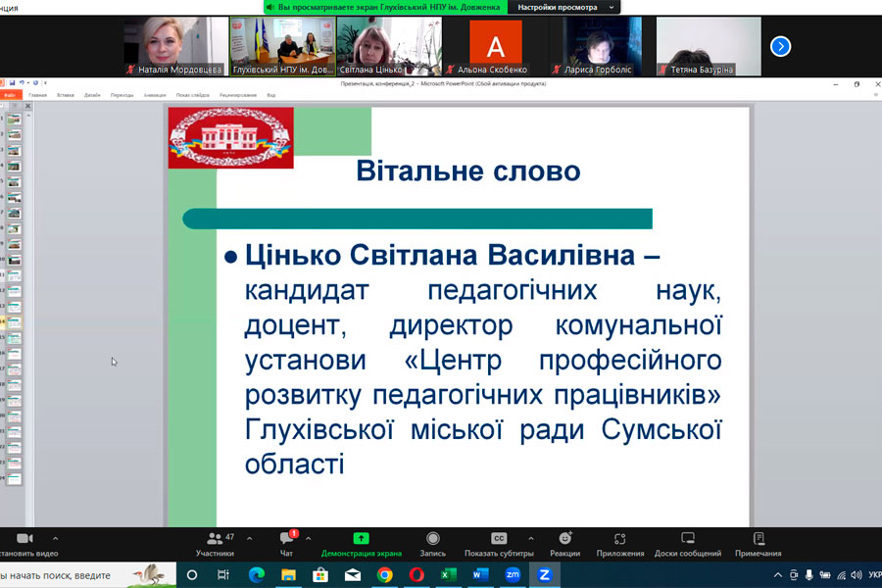Open Opera browser from taskbar
The width and height of the screenshot is (882, 588).
click(416, 575)
